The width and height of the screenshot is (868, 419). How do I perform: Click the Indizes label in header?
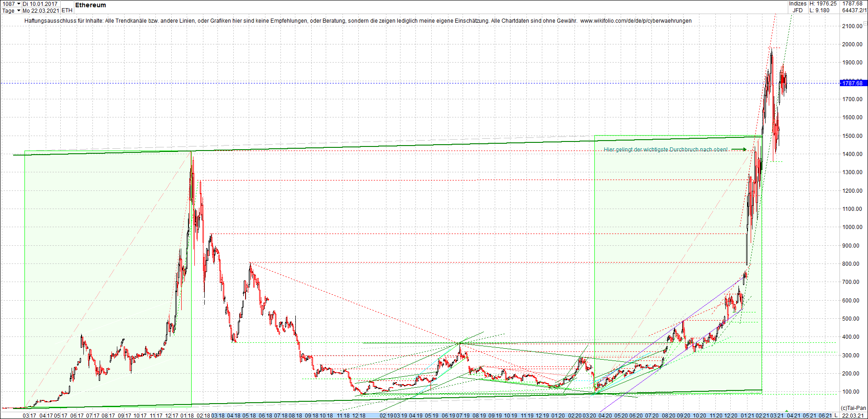pos(798,4)
